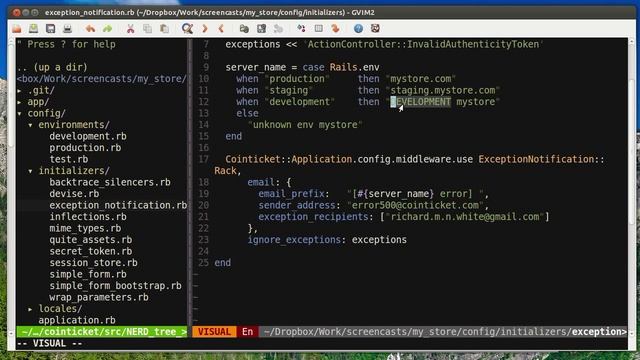Click 'ignore_exceptions' on line 23
The image size is (640, 360).
(x=294, y=240)
